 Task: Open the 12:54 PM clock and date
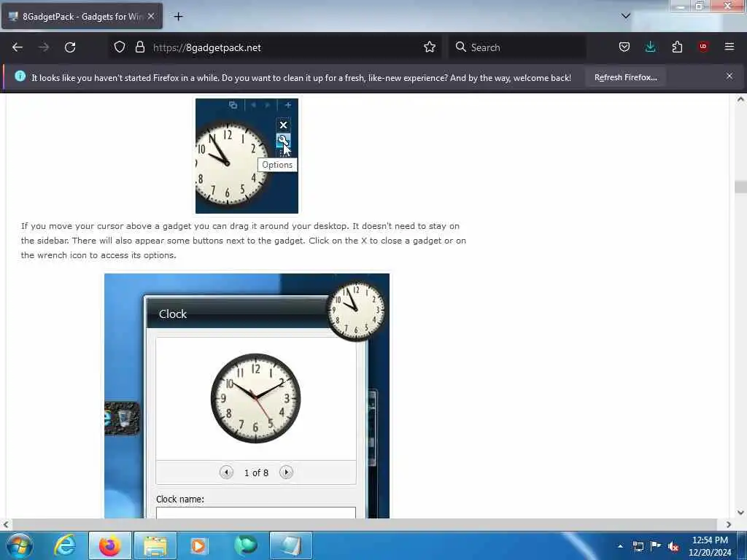pyautogui.click(x=710, y=546)
